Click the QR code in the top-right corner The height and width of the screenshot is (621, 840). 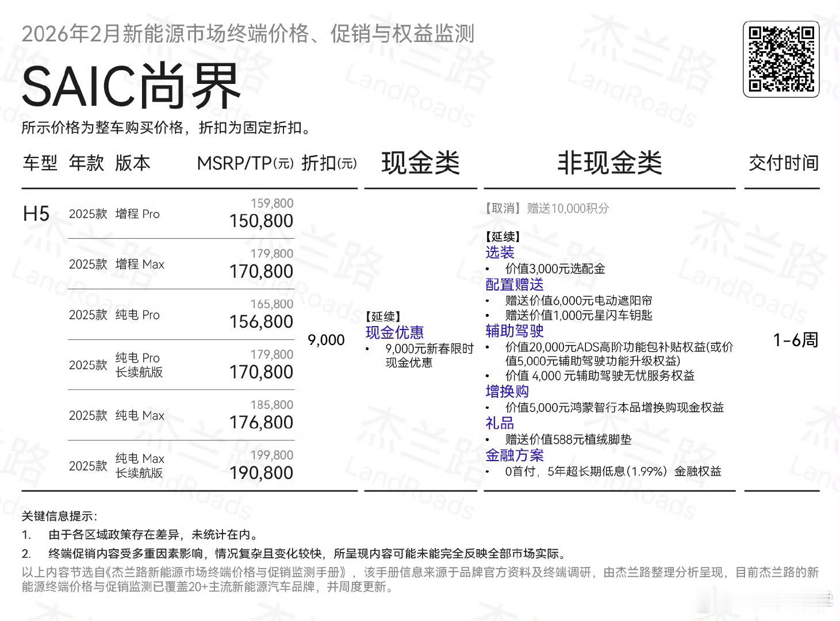(x=781, y=59)
